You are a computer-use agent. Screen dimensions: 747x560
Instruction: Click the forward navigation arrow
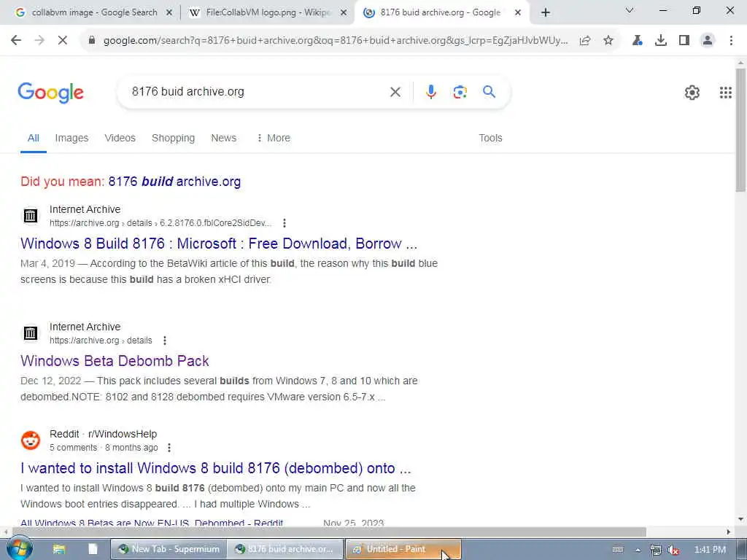click(39, 41)
